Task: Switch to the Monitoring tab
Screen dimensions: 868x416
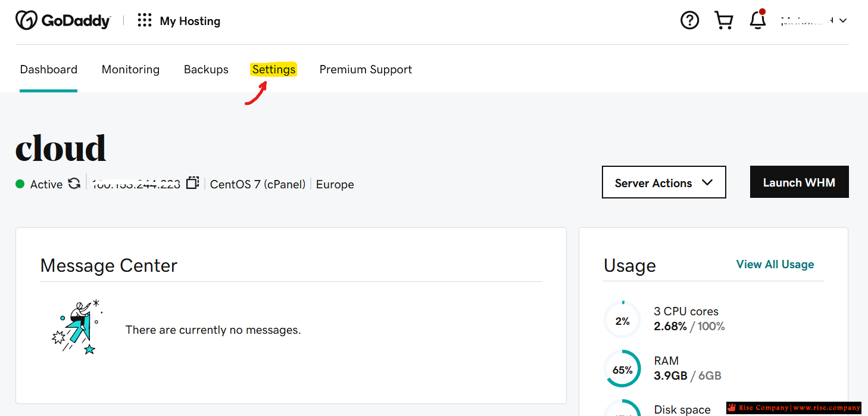Action: pyautogui.click(x=130, y=70)
